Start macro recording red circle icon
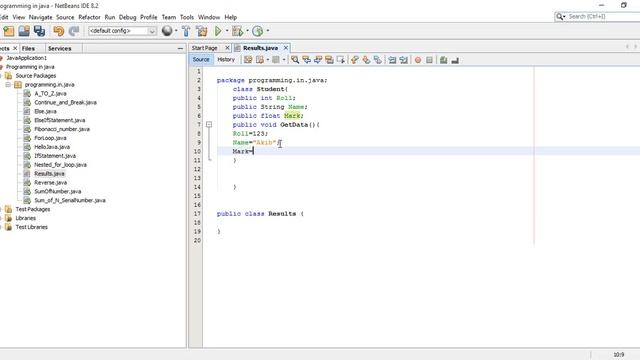 418,60
